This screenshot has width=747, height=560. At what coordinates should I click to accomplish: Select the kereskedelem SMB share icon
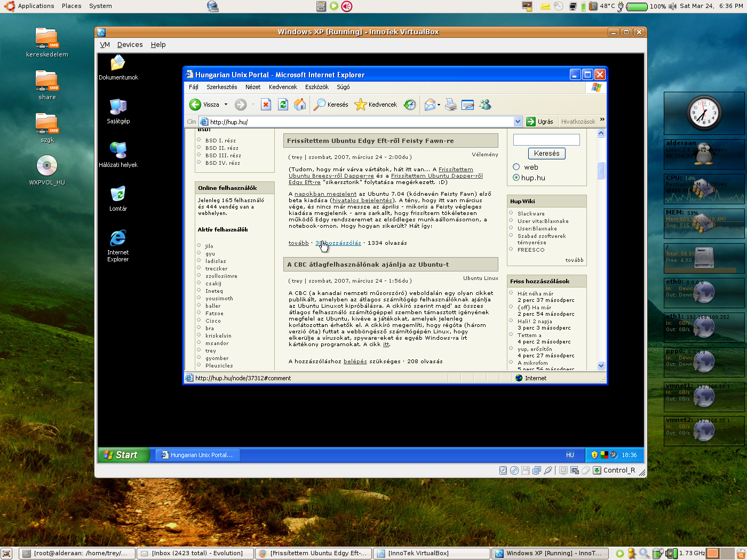coord(47,43)
